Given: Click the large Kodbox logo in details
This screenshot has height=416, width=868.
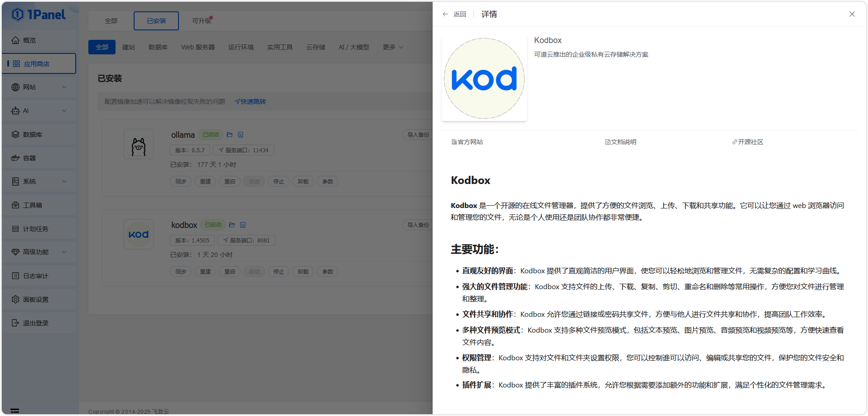Looking at the screenshot, I should coord(484,78).
